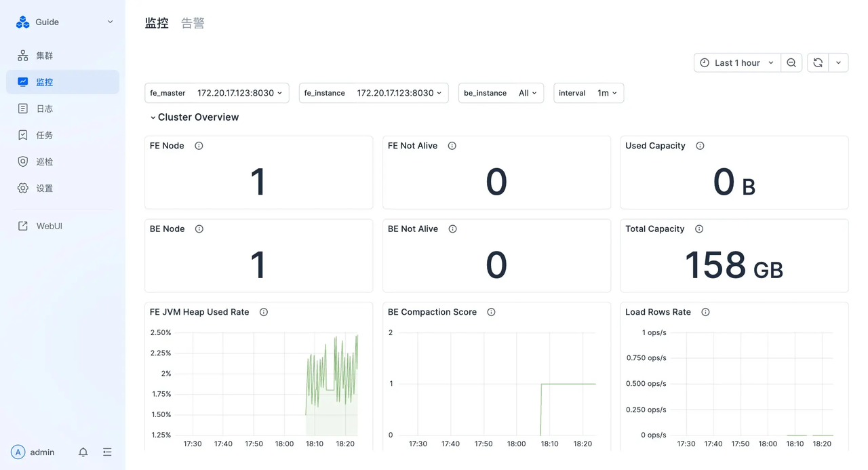Click the document icon beside 日志
This screenshot has width=868, height=470.
pyautogui.click(x=23, y=109)
